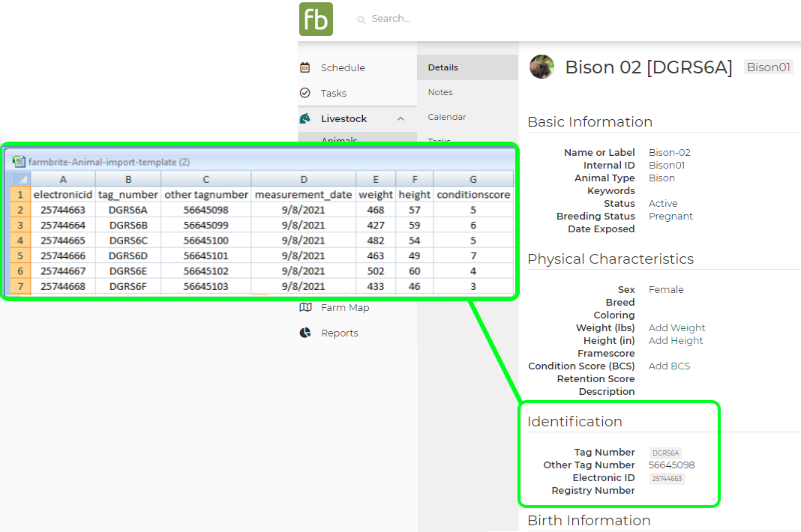Switch to the Notes tab
Image resolution: width=801 pixels, height=532 pixels.
point(440,92)
